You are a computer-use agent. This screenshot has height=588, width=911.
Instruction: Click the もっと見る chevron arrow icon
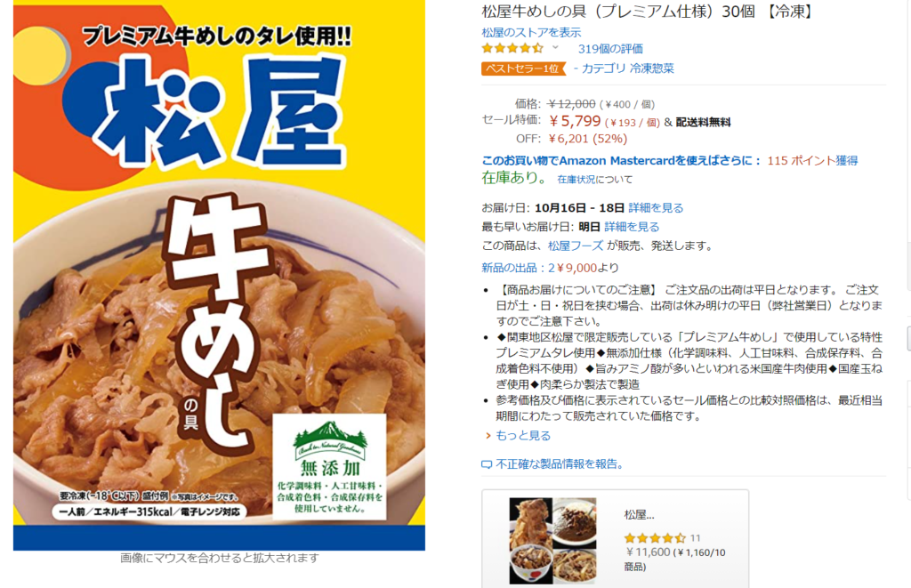pos(488,436)
